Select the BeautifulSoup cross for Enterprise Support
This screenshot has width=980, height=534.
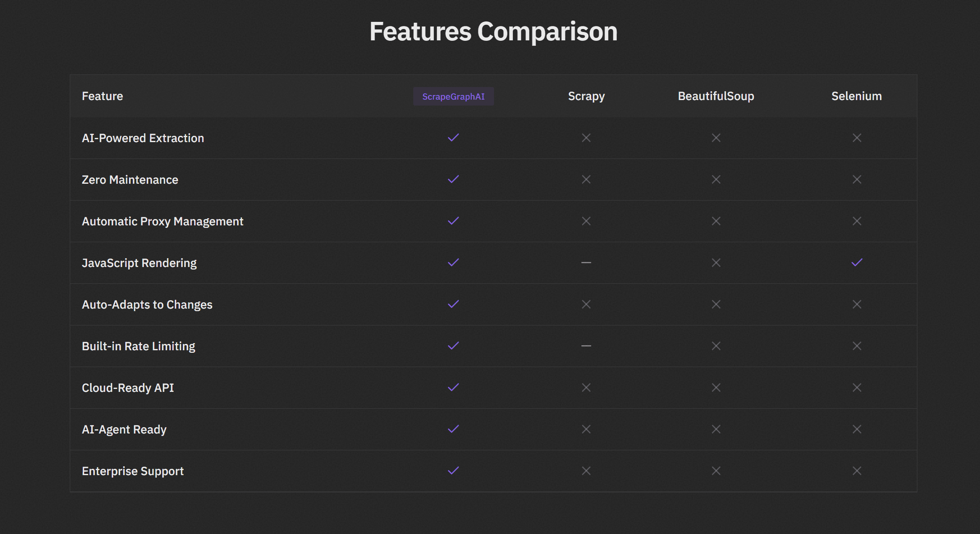pyautogui.click(x=716, y=471)
